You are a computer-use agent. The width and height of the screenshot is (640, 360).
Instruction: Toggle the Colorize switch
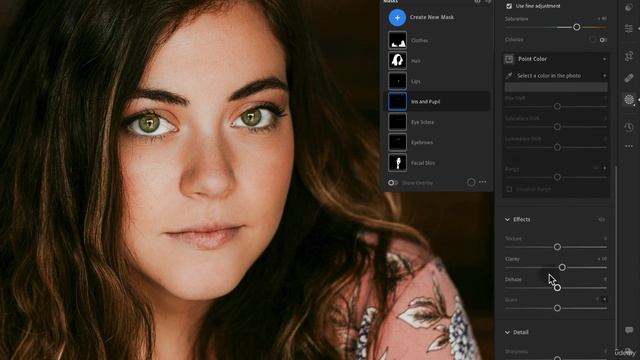click(x=603, y=40)
